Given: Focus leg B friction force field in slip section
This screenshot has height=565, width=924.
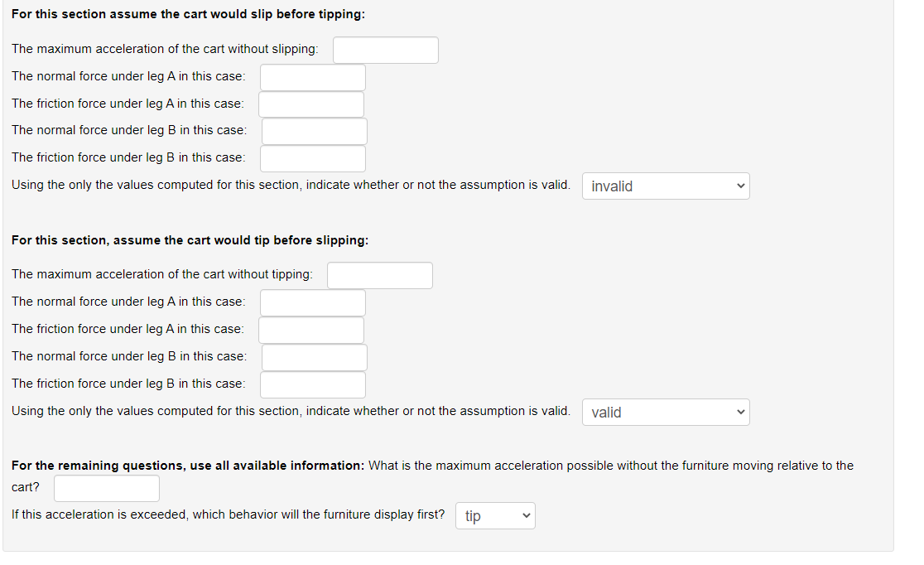Looking at the screenshot, I should pyautogui.click(x=313, y=159).
